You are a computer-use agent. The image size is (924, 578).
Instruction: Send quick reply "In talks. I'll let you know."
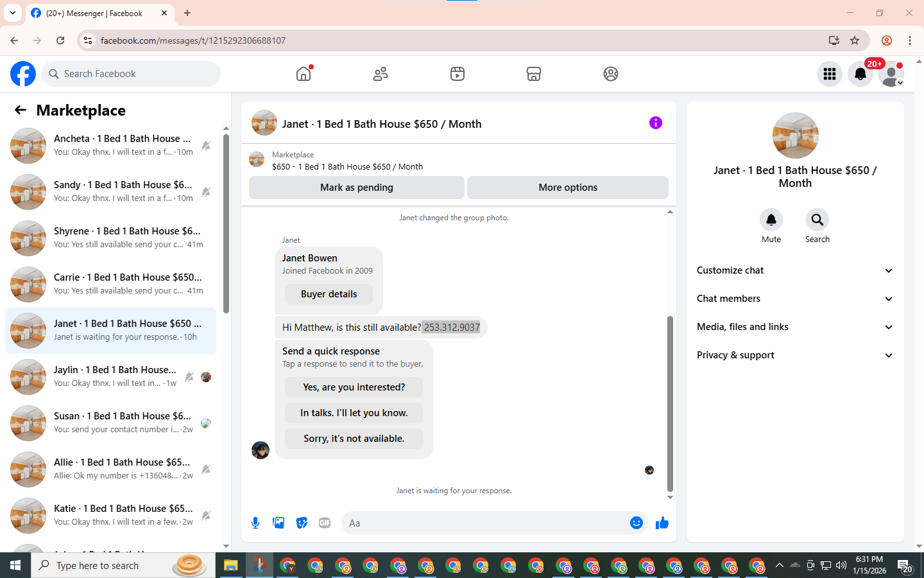coord(354,413)
